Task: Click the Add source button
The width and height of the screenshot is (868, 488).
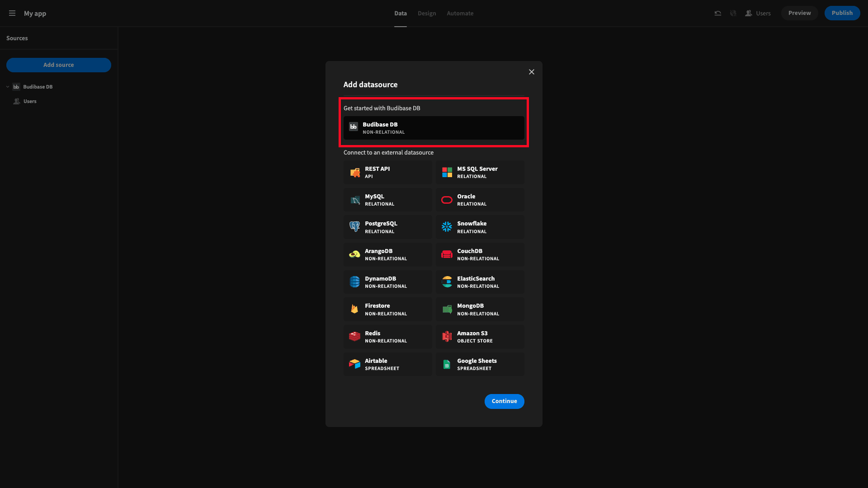Action: [59, 65]
